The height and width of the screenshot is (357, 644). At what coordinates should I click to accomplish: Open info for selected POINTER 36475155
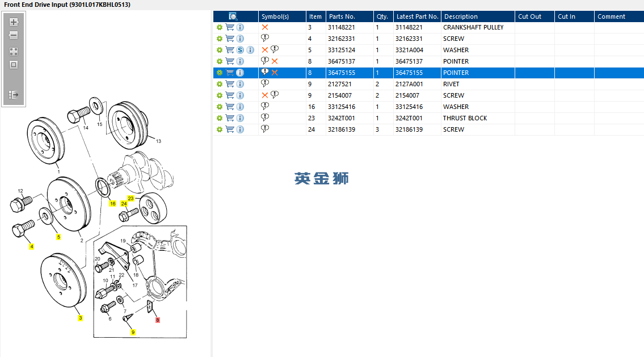240,73
